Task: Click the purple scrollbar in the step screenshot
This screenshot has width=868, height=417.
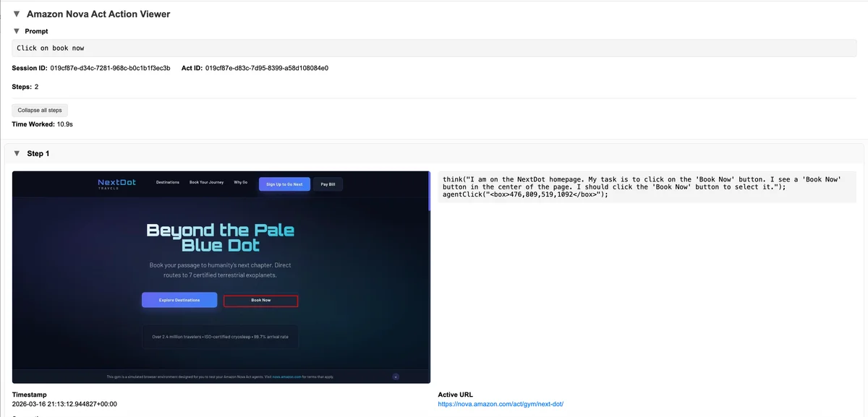Action: pos(430,191)
